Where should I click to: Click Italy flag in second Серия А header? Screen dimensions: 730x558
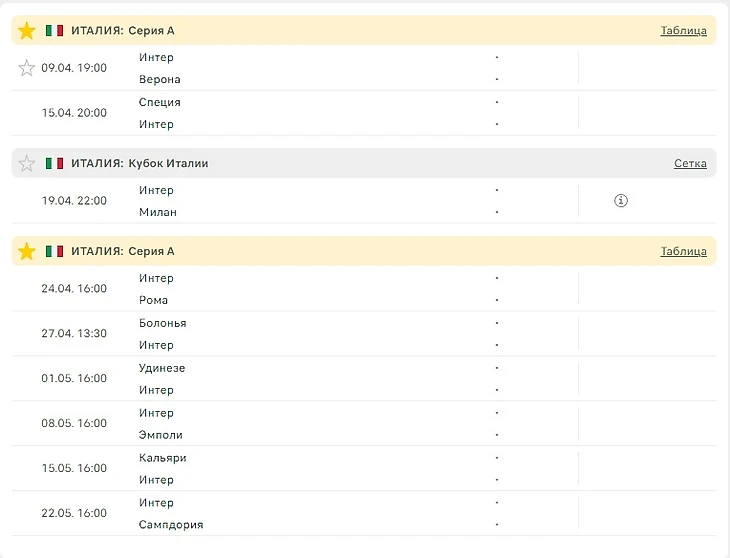pos(54,252)
